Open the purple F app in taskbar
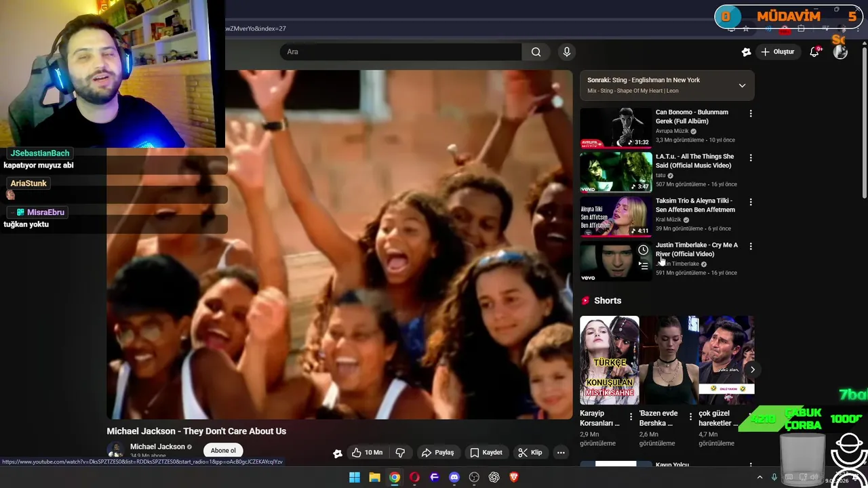This screenshot has width=868, height=488. (x=435, y=477)
